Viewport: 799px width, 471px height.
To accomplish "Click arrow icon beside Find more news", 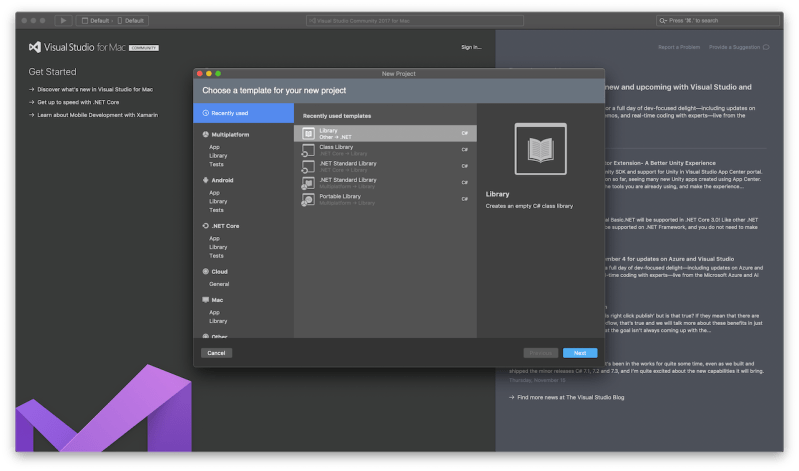I will coord(512,397).
